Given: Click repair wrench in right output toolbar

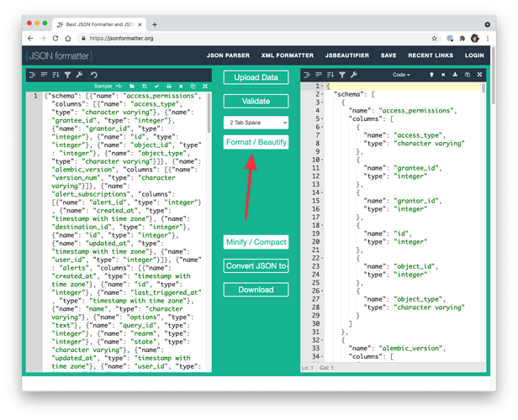Looking at the screenshot, I should [x=354, y=75].
